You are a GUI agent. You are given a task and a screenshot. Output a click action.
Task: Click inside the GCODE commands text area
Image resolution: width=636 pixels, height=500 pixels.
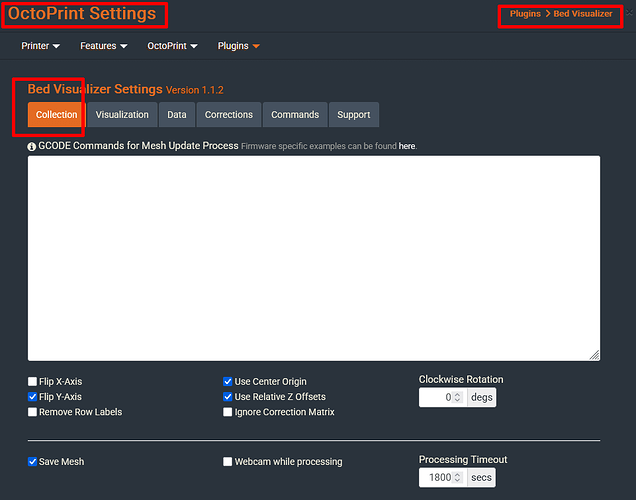coord(313,257)
